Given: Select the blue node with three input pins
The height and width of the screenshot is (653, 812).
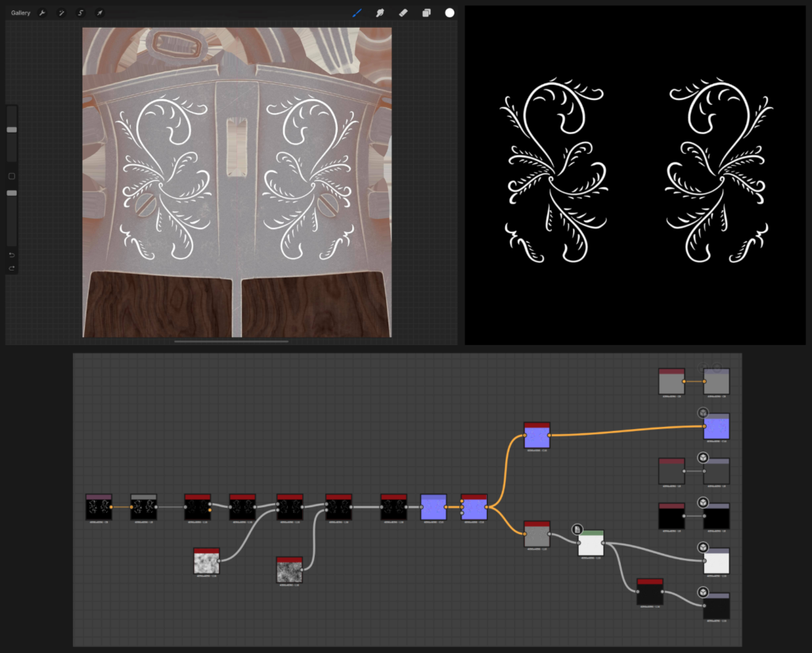Looking at the screenshot, I should (x=474, y=507).
